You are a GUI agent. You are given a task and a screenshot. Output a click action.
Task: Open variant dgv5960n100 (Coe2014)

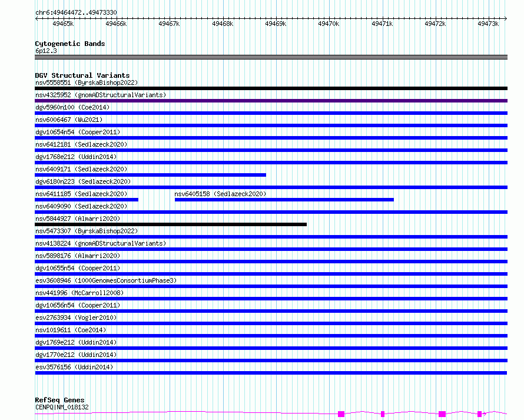[72, 107]
